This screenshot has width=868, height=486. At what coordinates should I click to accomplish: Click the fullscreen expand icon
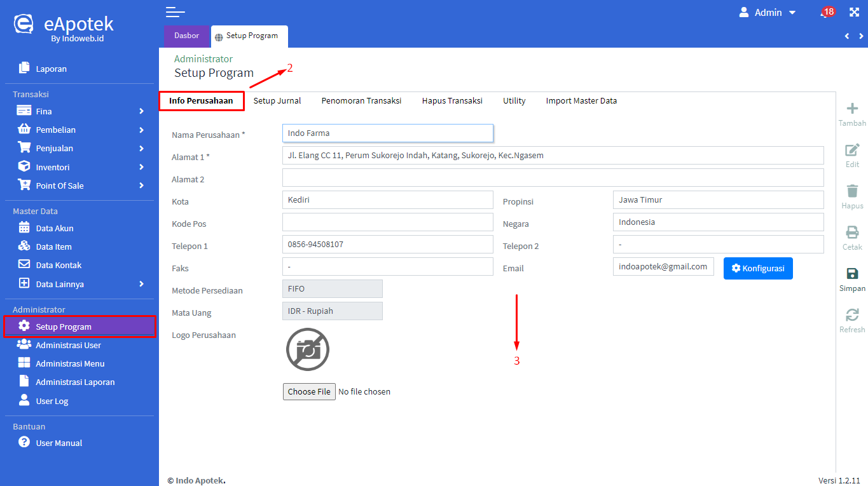854,13
